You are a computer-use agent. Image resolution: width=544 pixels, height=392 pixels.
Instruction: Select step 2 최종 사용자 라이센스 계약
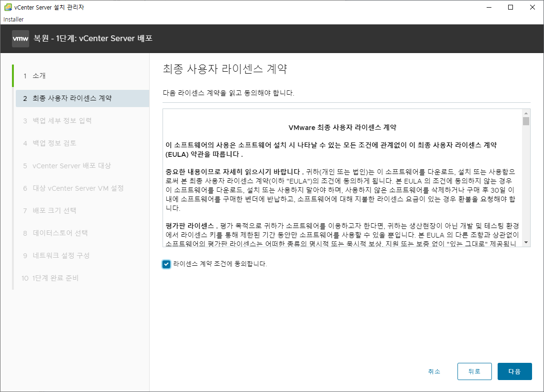pos(82,98)
